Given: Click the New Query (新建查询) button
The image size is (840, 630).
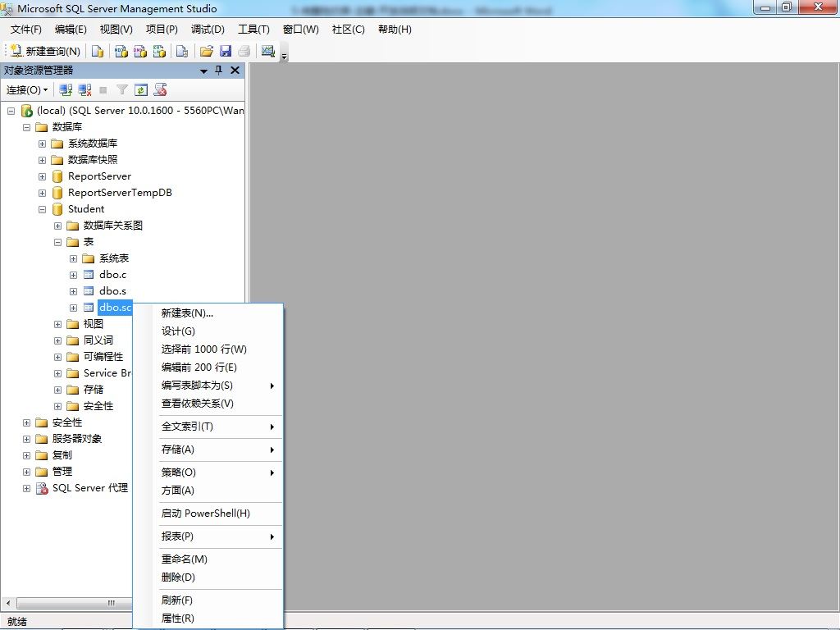Looking at the screenshot, I should pyautogui.click(x=45, y=52).
